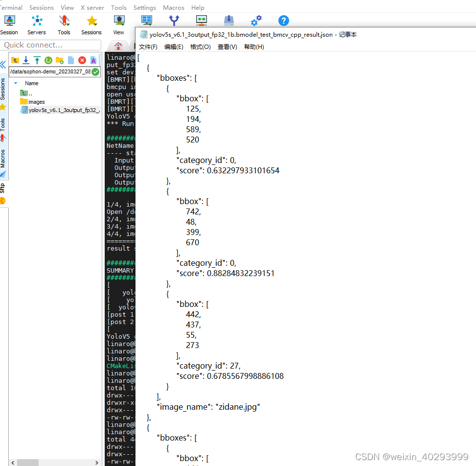Click SFTP scrollbar left arrow
Viewport: 476px width, 466px height.
coord(13,463)
